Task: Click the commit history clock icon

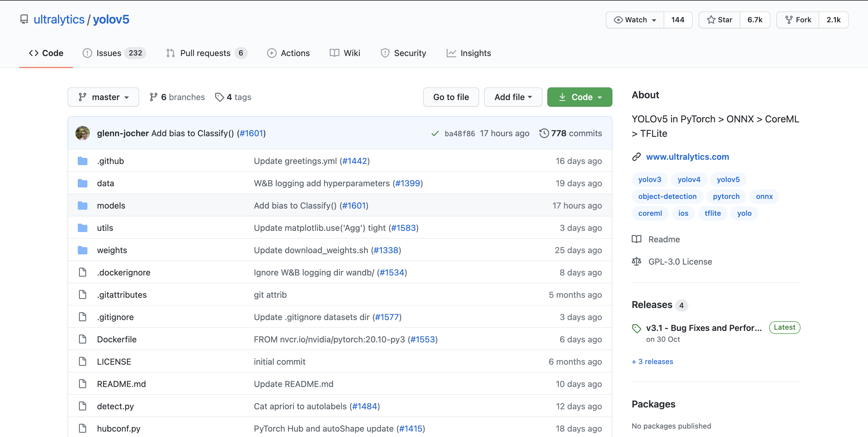Action: [544, 134]
